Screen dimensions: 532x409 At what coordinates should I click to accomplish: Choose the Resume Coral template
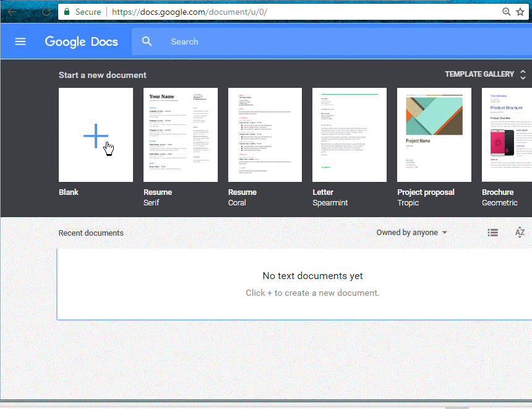point(265,135)
